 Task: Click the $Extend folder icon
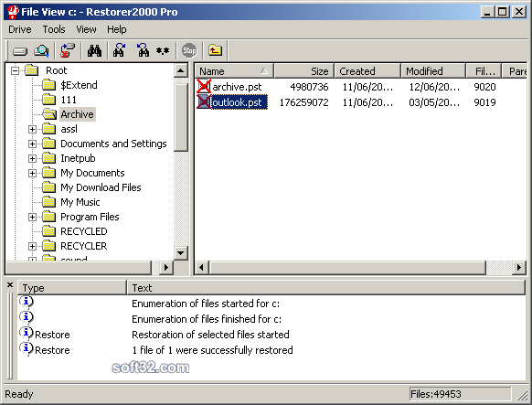pyautogui.click(x=48, y=85)
